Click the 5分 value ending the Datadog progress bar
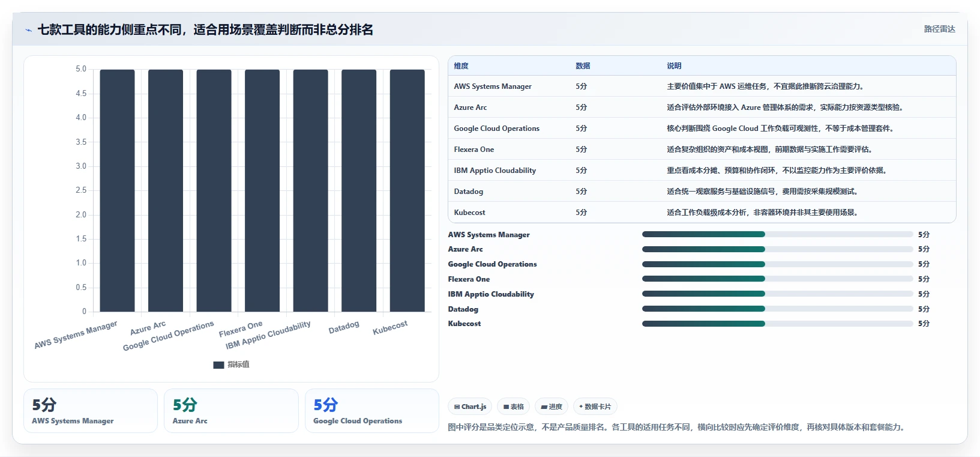Viewport: 980px width, 457px height. 924,309
